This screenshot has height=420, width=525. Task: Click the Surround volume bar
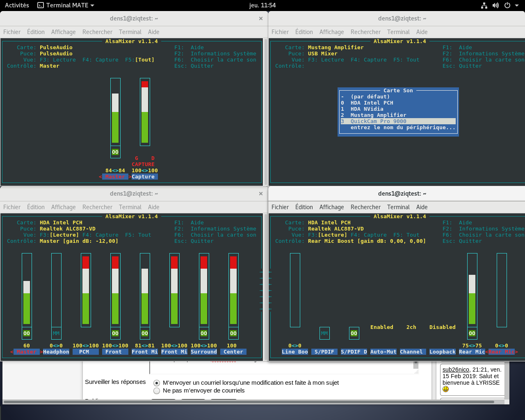point(204,290)
